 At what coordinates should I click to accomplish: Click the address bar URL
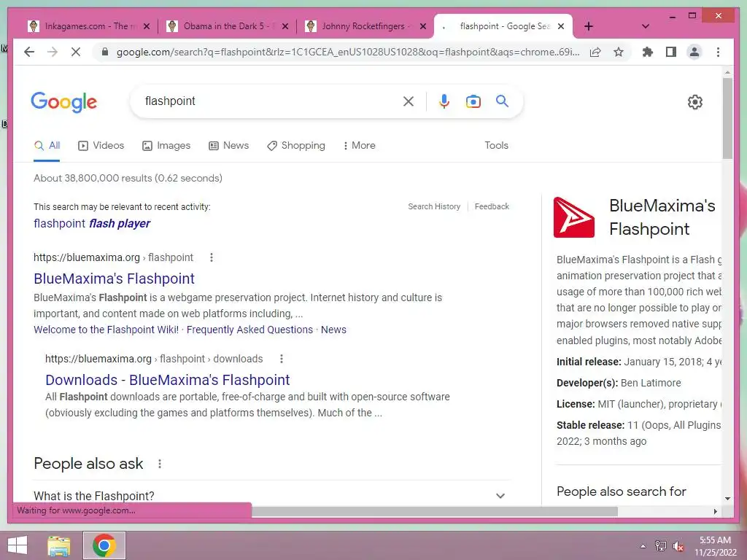point(348,52)
